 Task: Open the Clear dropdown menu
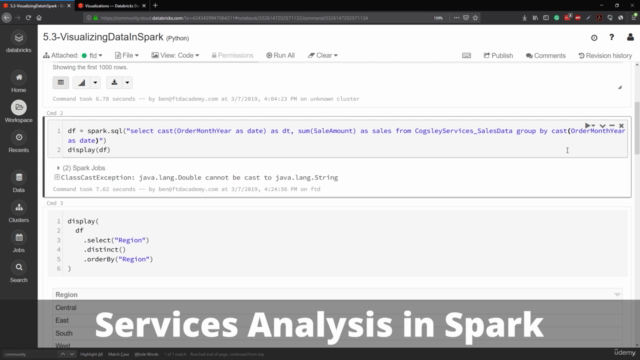322,56
